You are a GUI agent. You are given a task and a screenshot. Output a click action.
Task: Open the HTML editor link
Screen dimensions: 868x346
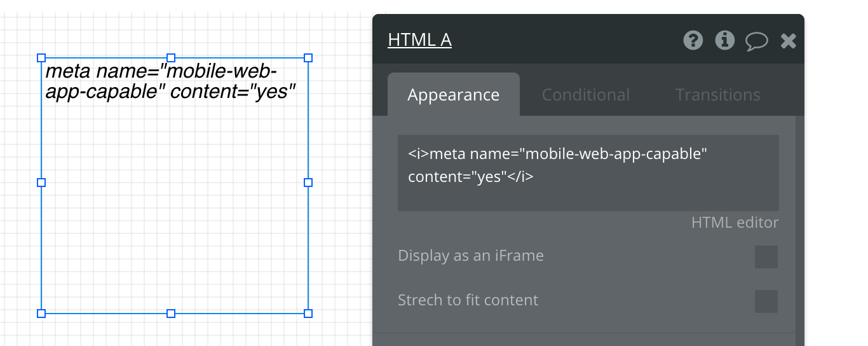735,223
